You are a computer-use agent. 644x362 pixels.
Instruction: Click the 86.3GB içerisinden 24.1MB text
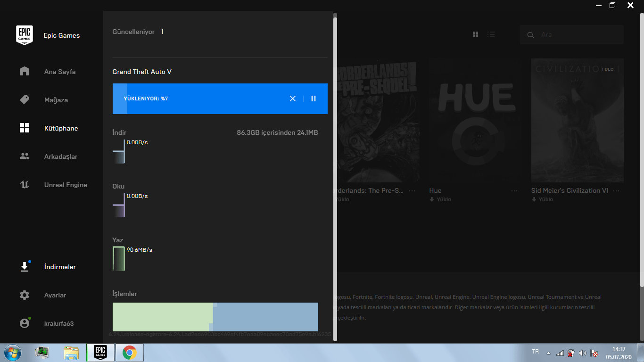(x=277, y=132)
